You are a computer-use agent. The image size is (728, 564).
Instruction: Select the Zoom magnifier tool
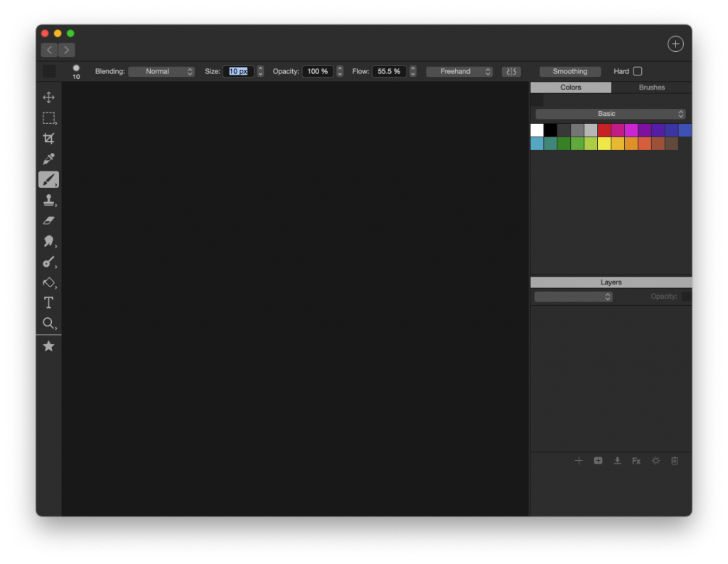pos(49,324)
